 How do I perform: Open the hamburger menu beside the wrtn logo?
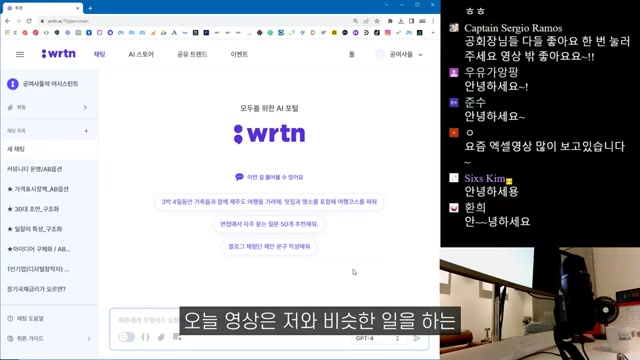click(x=20, y=54)
